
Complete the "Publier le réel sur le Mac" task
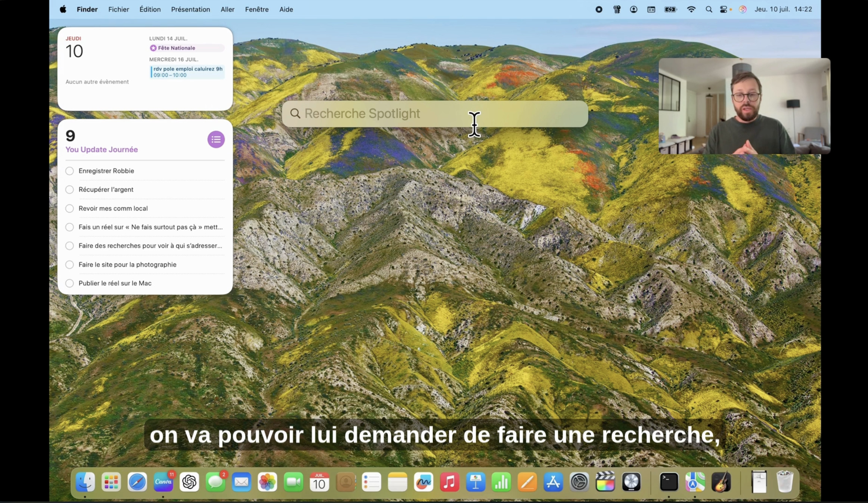point(69,283)
